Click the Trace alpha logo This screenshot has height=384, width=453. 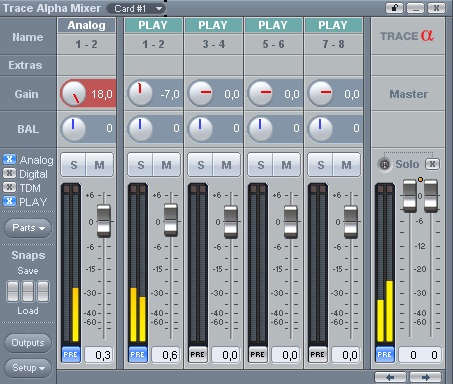407,36
